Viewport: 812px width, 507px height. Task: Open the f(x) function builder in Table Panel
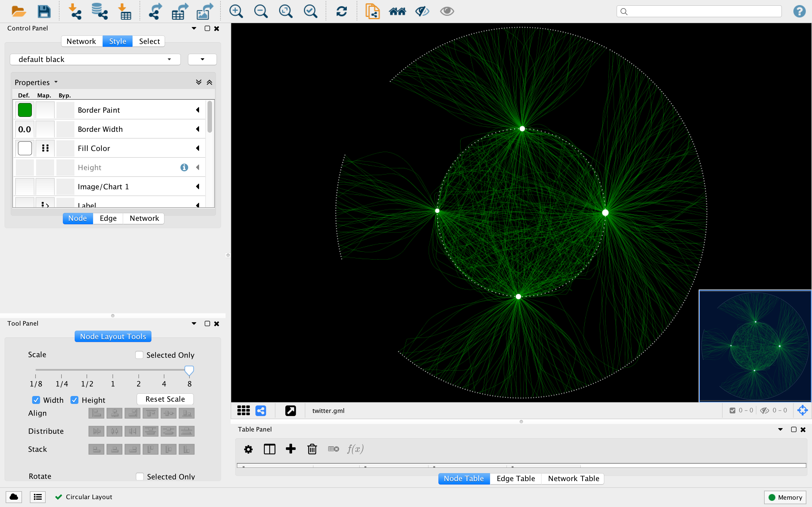(355, 449)
